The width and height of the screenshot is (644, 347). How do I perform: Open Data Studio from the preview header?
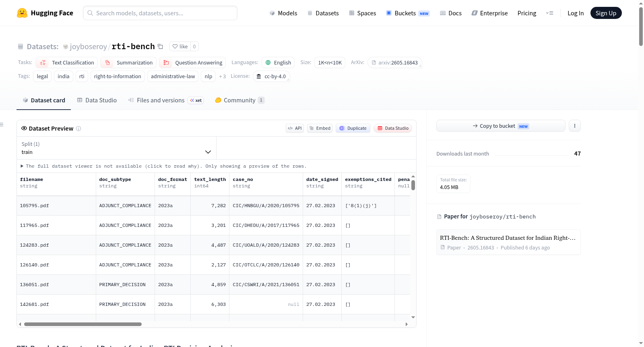coord(393,128)
